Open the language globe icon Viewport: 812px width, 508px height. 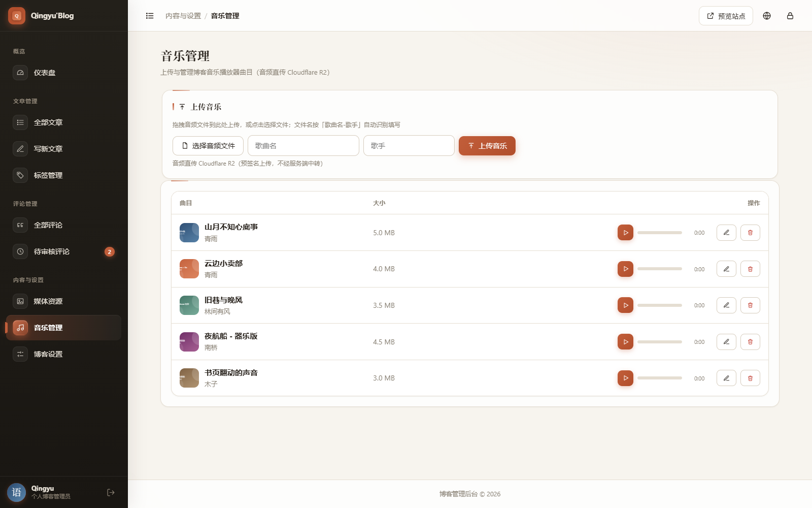click(x=767, y=16)
